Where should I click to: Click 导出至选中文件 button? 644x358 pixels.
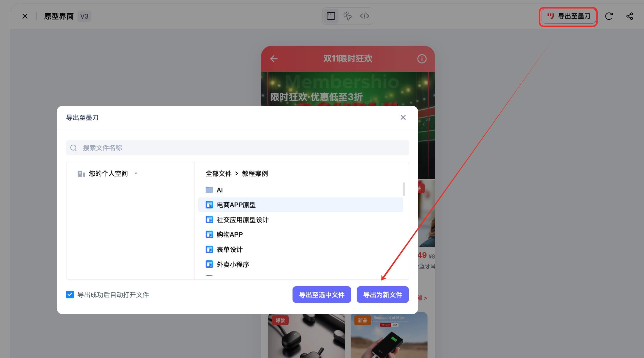coord(322,295)
